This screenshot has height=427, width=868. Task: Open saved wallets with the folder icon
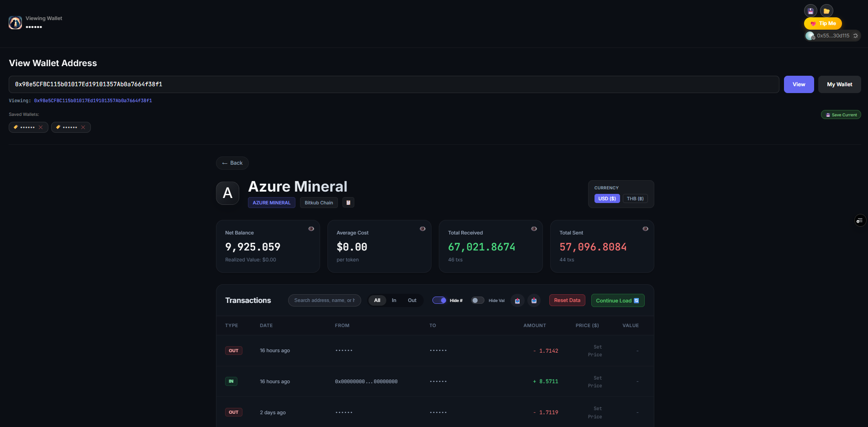tap(826, 10)
